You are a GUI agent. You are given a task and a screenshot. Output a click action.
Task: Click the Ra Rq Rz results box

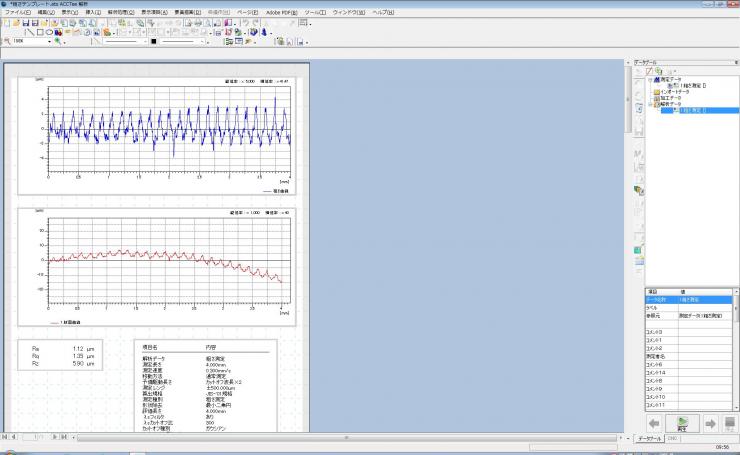(60, 355)
